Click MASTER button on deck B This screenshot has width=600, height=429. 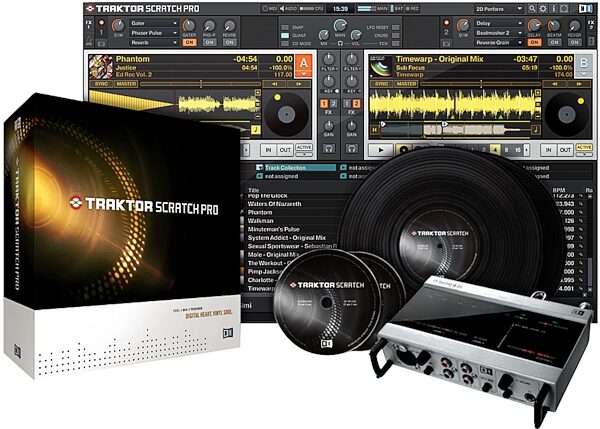[x=407, y=84]
